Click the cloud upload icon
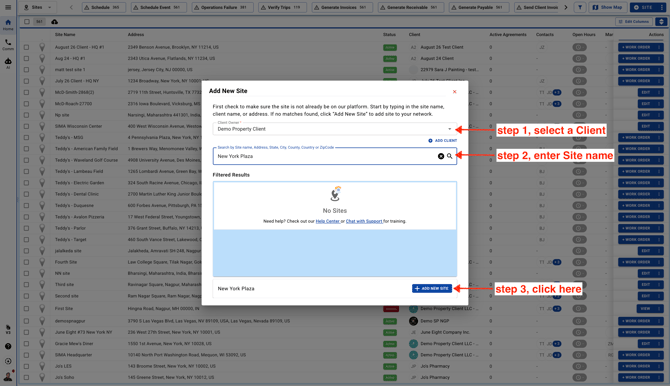Image resolution: width=670 pixels, height=386 pixels. pos(55,22)
